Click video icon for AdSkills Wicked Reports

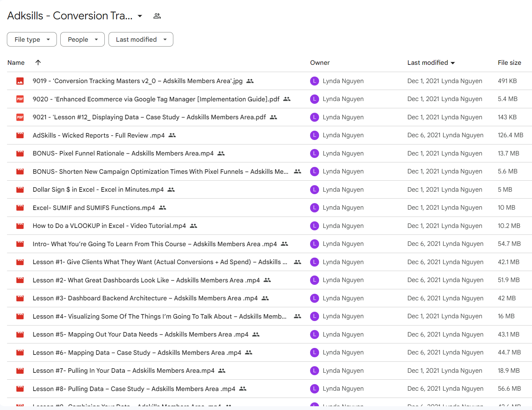(20, 135)
